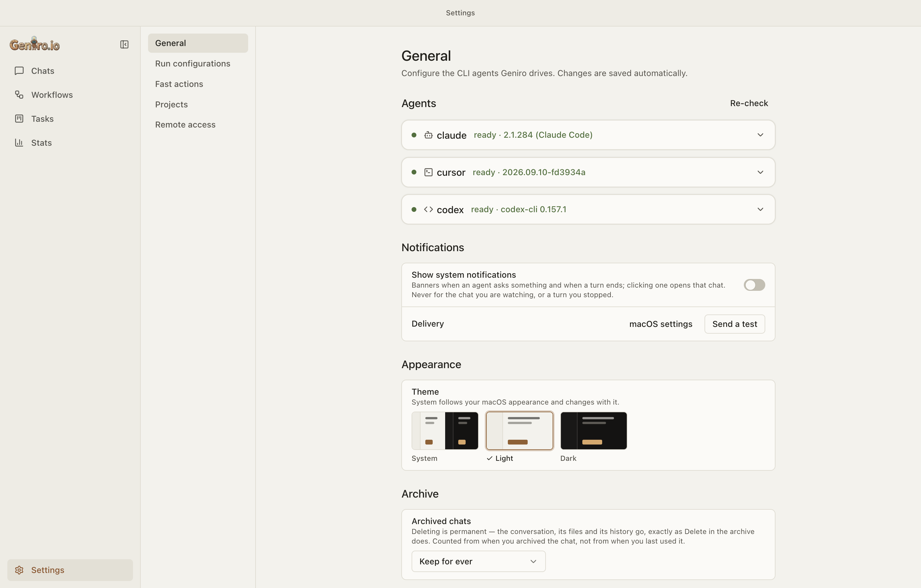
Task: Click the Delivery label
Action: click(428, 324)
